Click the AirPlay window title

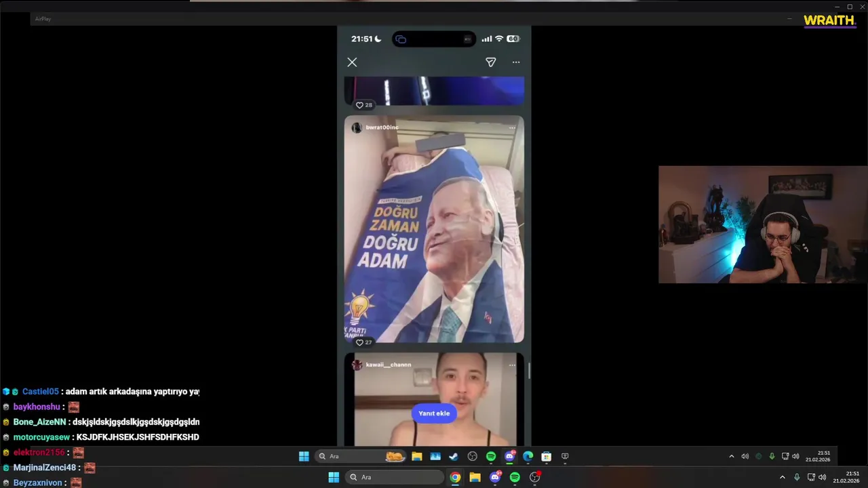(43, 19)
